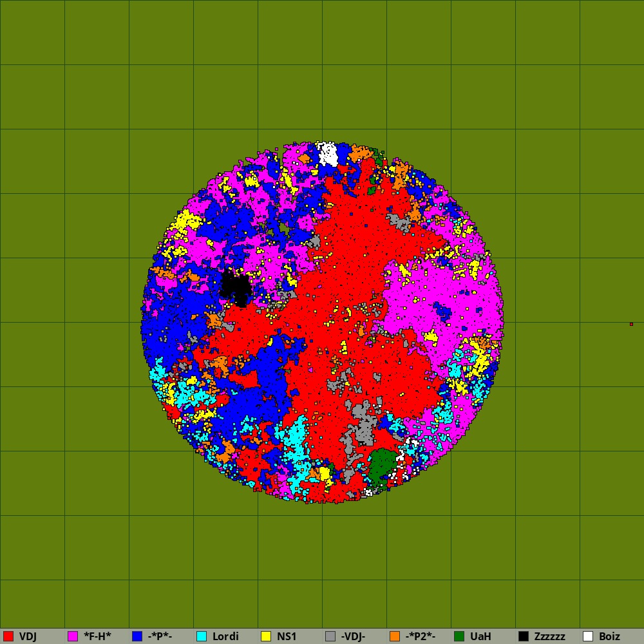Click the isolated red dot outside the circle

pyautogui.click(x=631, y=325)
